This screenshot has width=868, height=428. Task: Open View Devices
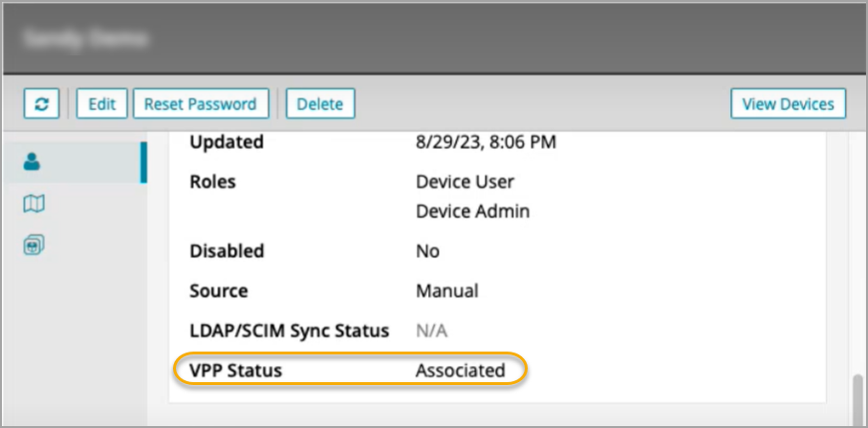[x=788, y=104]
